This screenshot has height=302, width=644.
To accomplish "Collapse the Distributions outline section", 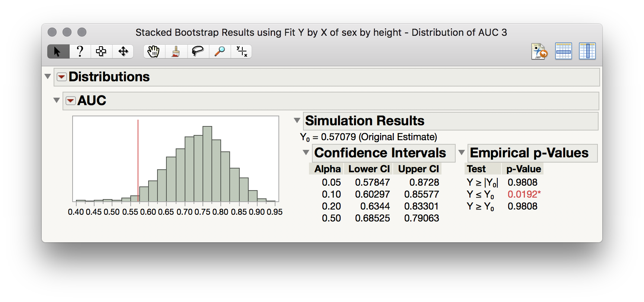I will click(48, 76).
